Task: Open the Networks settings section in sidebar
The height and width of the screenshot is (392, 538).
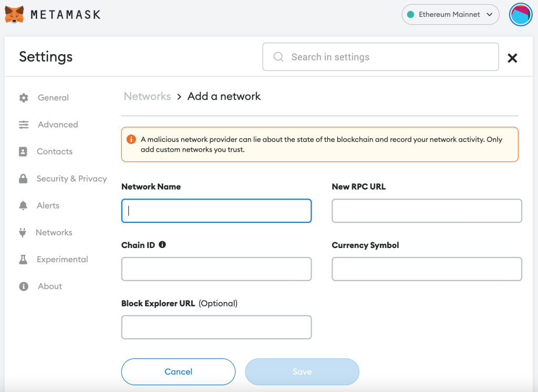Action: (54, 232)
